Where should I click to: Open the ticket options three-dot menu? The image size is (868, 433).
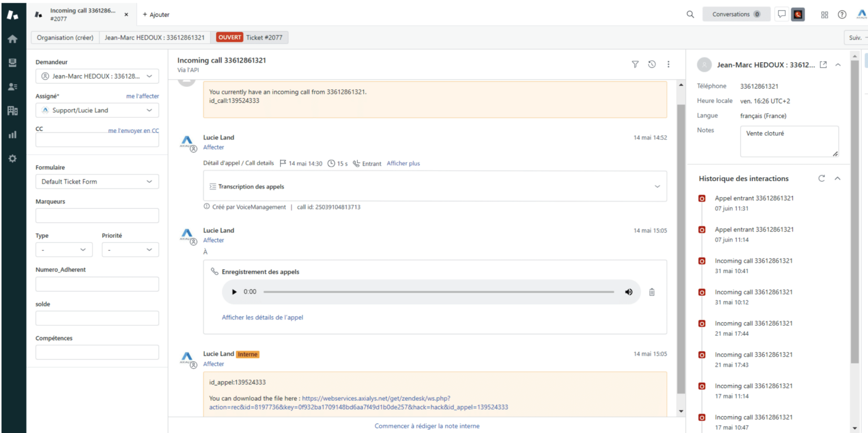click(668, 64)
